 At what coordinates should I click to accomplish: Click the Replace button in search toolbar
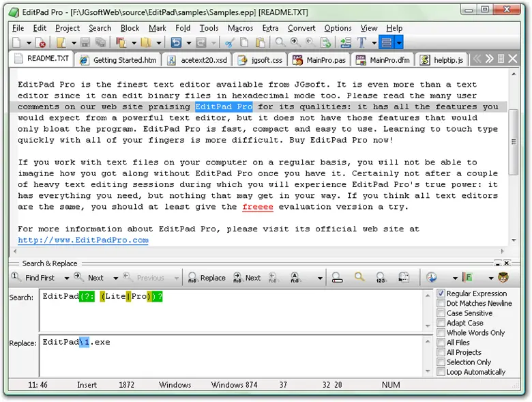click(x=207, y=278)
